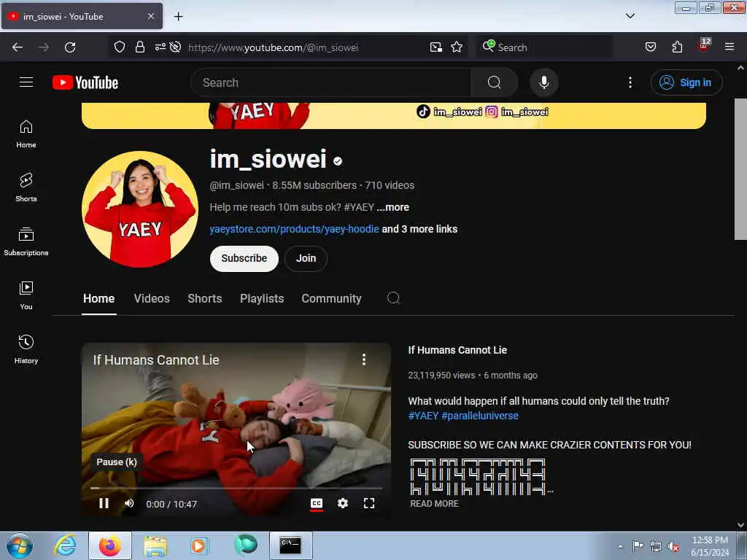Open File Explorer from taskbar
Image resolution: width=747 pixels, height=560 pixels.
(x=155, y=545)
